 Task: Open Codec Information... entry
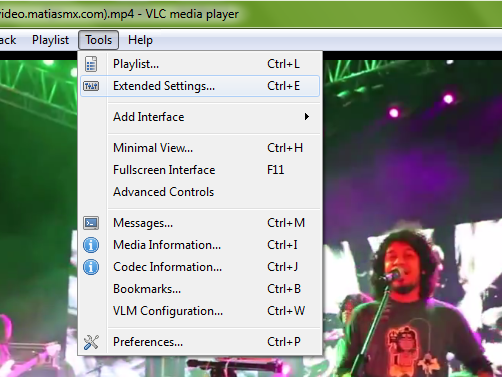200,267
